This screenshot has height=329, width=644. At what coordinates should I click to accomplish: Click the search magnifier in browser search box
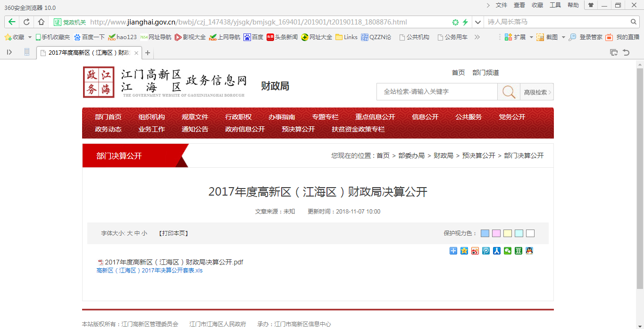(634, 22)
